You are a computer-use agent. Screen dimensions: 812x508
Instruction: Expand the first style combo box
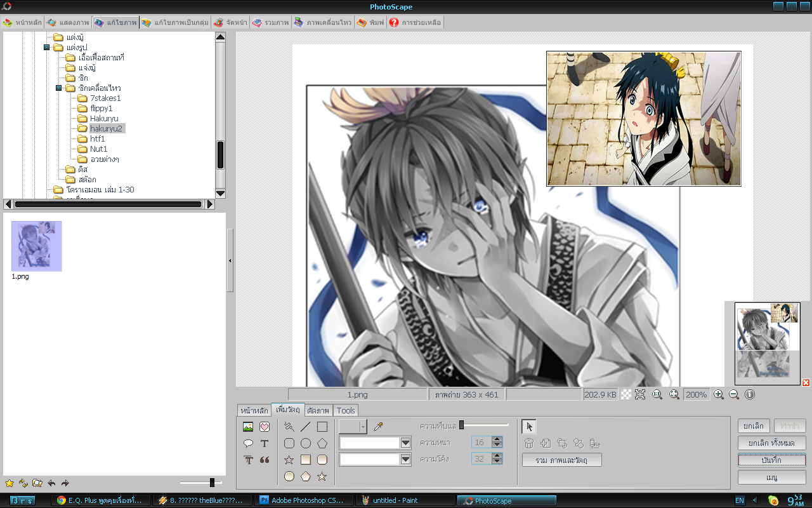pos(406,443)
